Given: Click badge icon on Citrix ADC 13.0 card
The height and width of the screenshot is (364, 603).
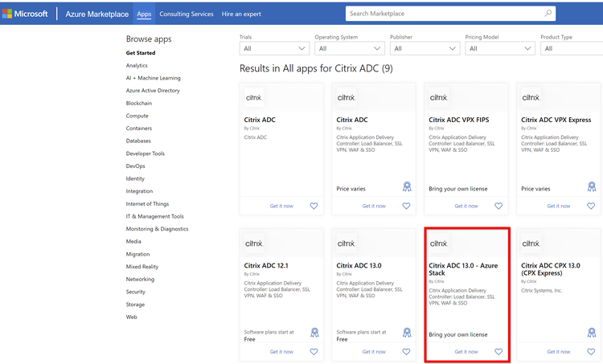Looking at the screenshot, I should pos(407,333).
